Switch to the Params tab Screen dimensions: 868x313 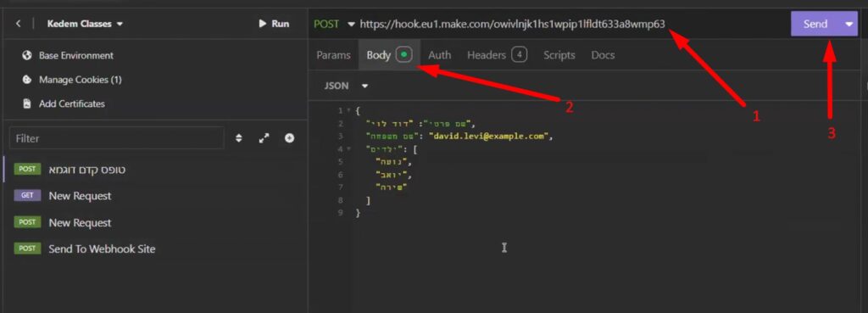[x=333, y=55]
